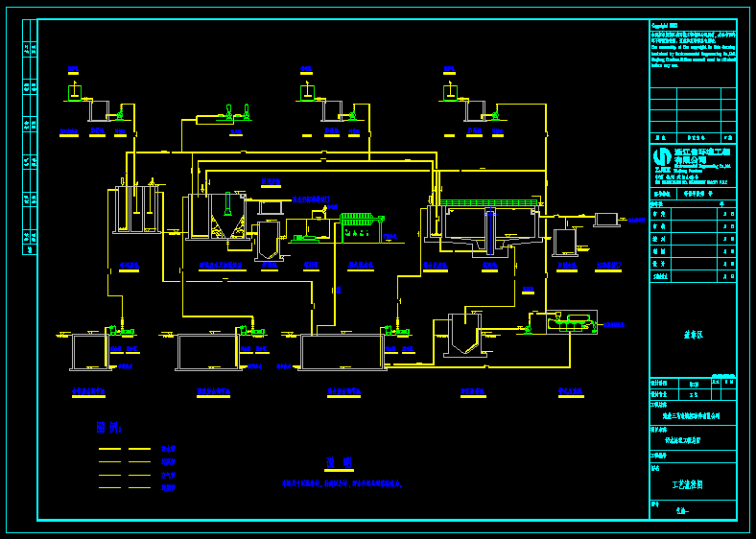
Task: Click the 图例 legend heading
Action: (108, 427)
